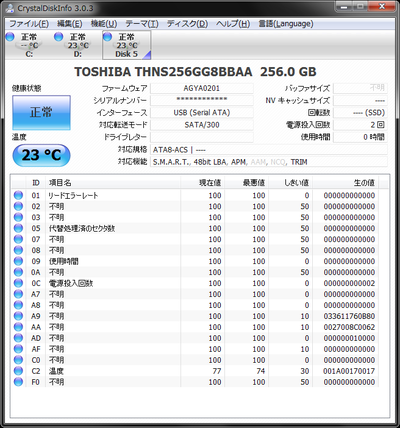Click threshold value 30 in C2 row
This screenshot has width=400, height=428.
[305, 371]
